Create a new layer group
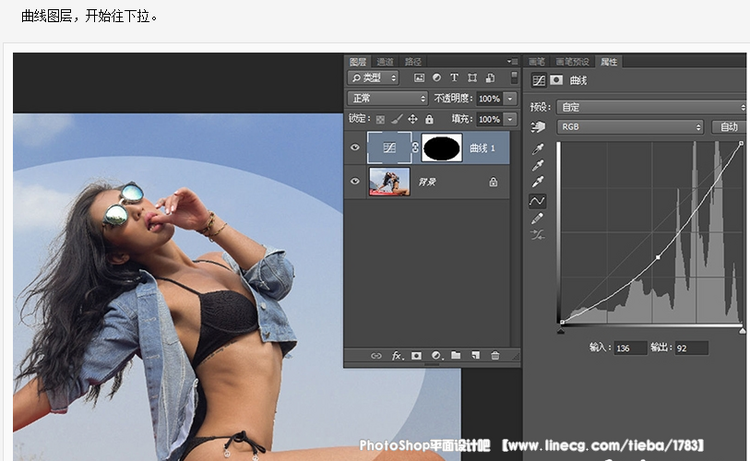Viewport: 750px width, 461px height. point(456,355)
